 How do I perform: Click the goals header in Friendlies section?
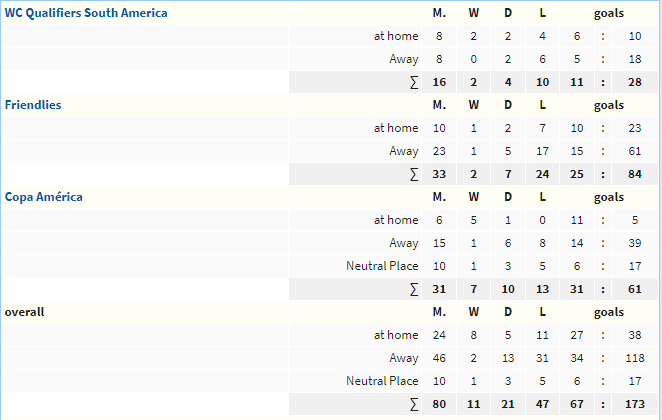pos(609,105)
